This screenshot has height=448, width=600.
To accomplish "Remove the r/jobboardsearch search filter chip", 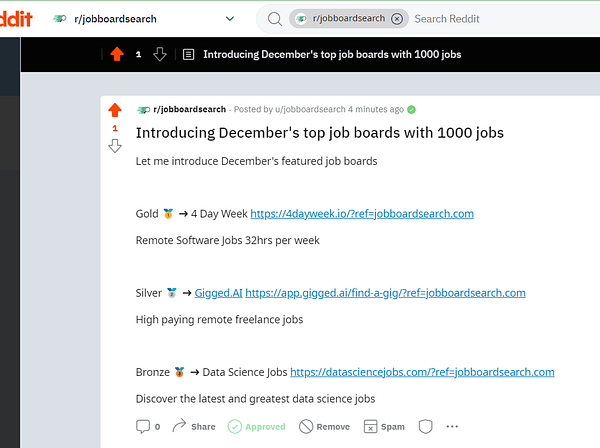I will pos(397,18).
